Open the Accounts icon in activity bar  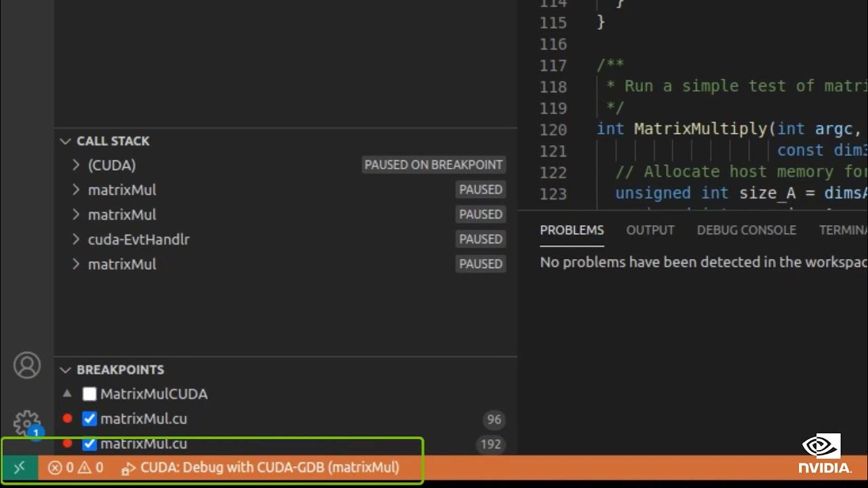point(27,365)
